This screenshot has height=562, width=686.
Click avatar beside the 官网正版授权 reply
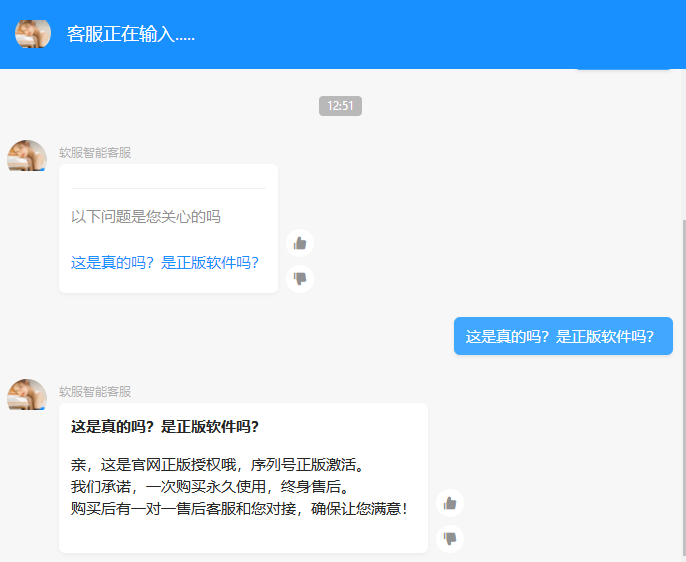[27, 394]
